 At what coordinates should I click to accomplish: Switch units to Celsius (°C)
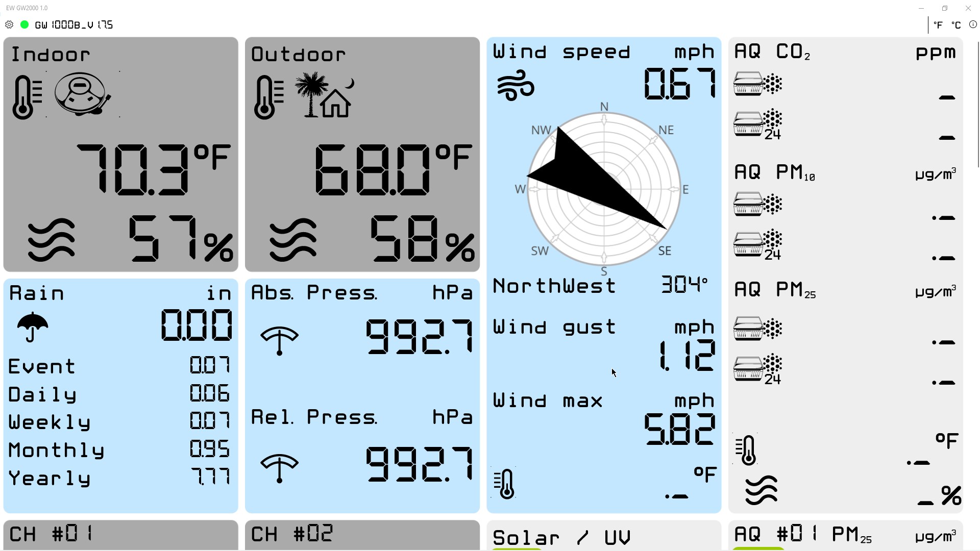(956, 25)
